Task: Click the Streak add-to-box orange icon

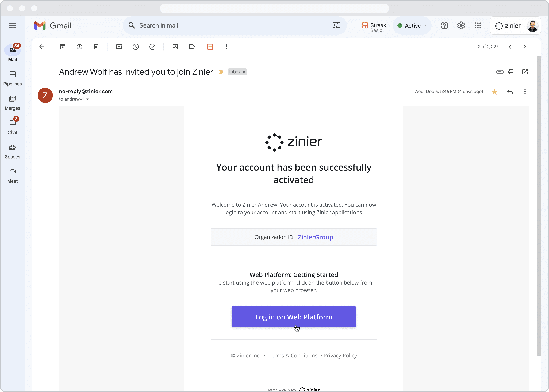Action: pyautogui.click(x=210, y=47)
